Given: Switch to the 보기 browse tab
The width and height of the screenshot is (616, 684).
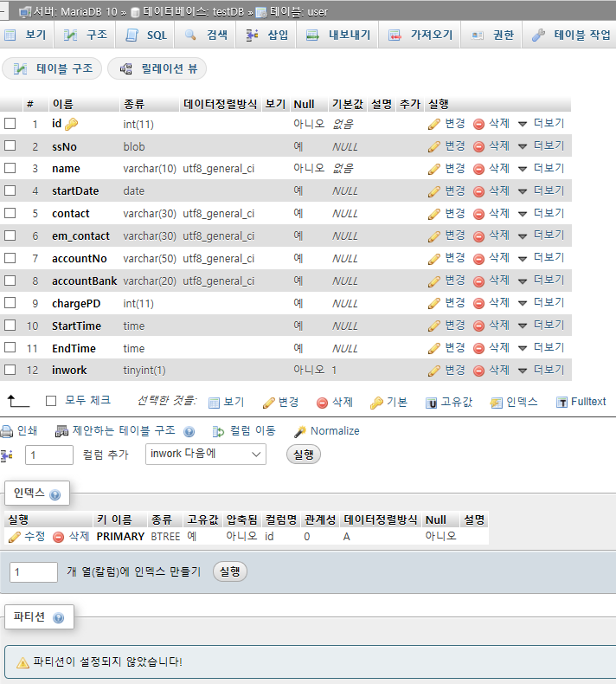Looking at the screenshot, I should (x=25, y=35).
